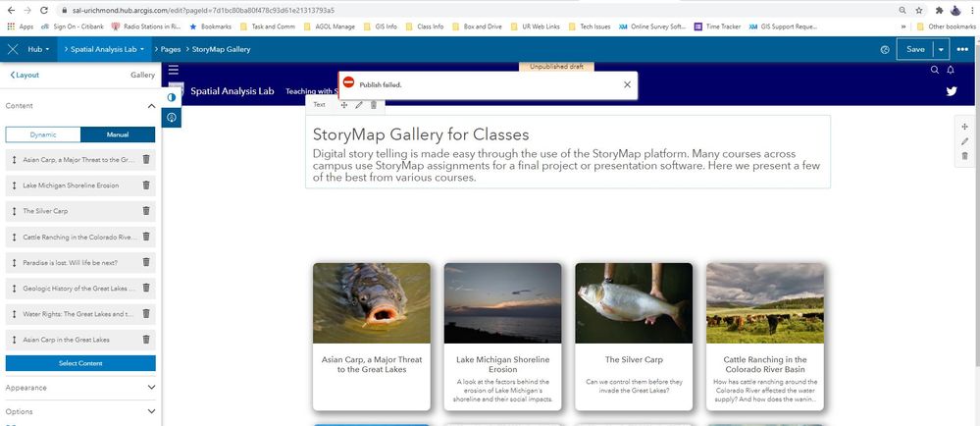Open the Tech Issues bookmarks folder
The height and width of the screenshot is (426, 980).
coord(590,27)
